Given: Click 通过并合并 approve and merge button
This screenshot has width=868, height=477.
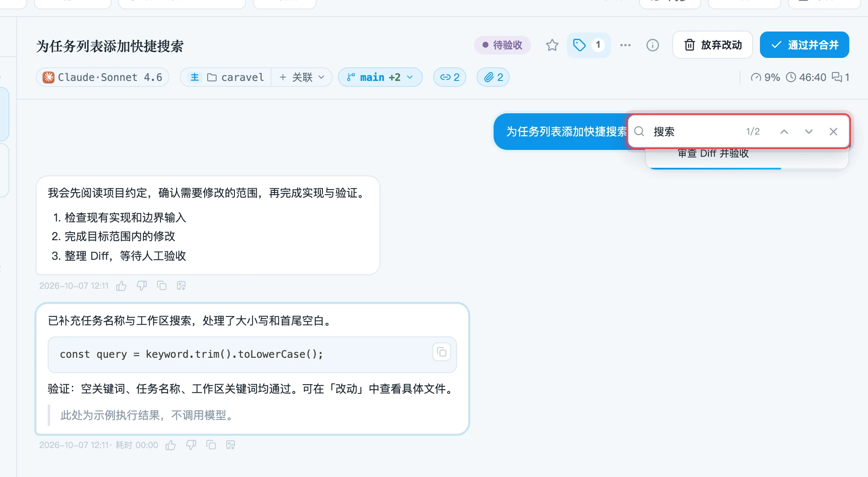Looking at the screenshot, I should (804, 45).
